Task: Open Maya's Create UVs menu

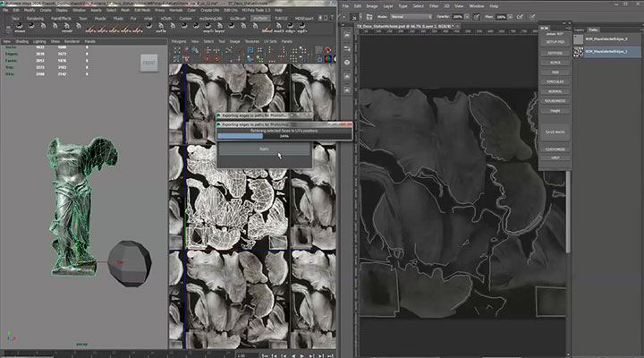Action: [210, 10]
